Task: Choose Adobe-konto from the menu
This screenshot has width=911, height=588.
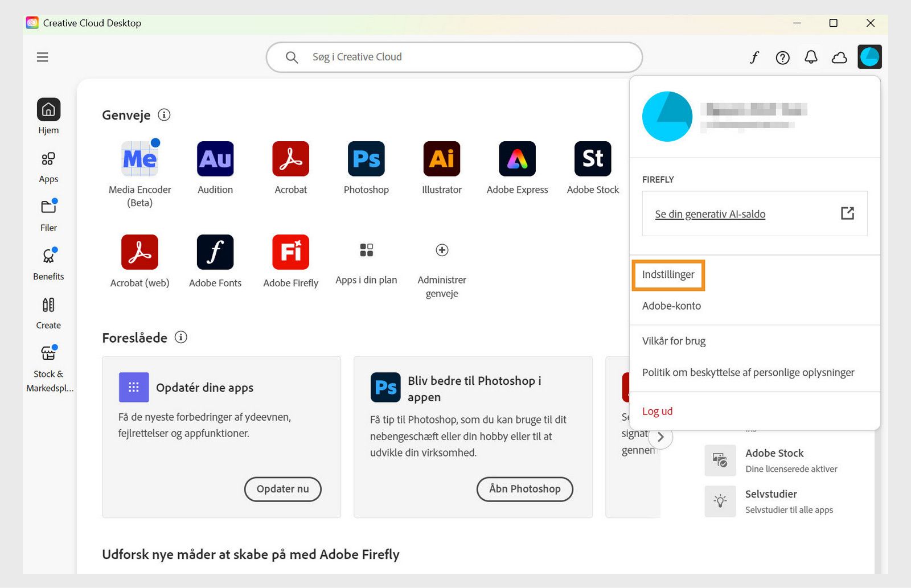Action: click(671, 306)
